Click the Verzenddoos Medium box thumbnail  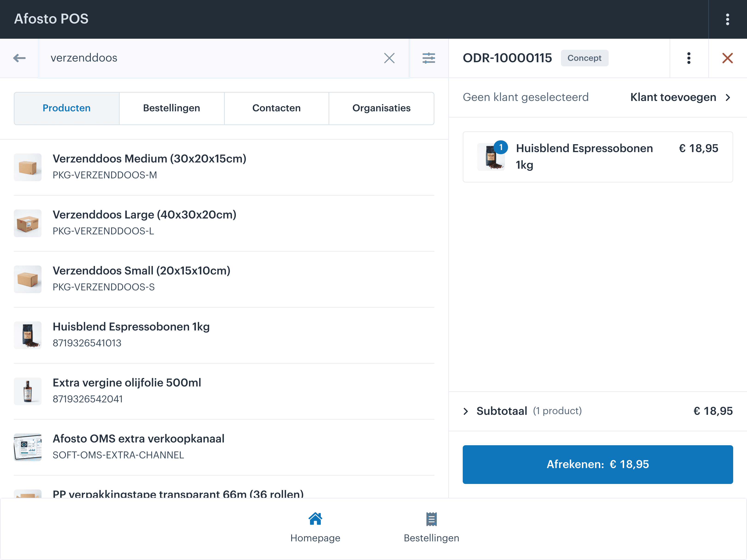28,168
